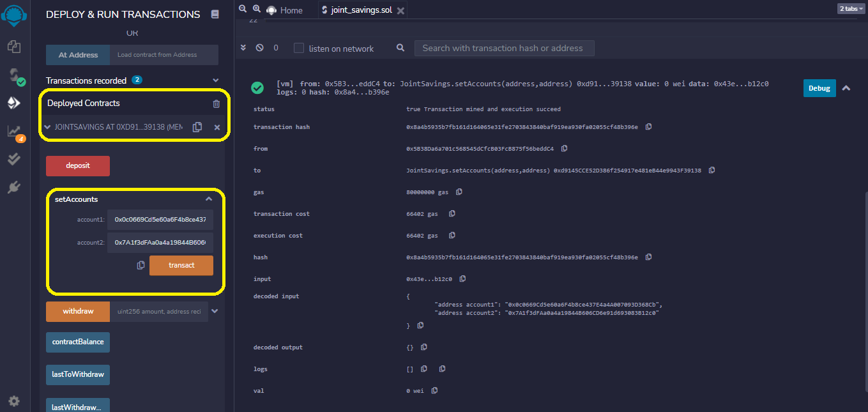Call the contractBalance function

pyautogui.click(x=78, y=342)
